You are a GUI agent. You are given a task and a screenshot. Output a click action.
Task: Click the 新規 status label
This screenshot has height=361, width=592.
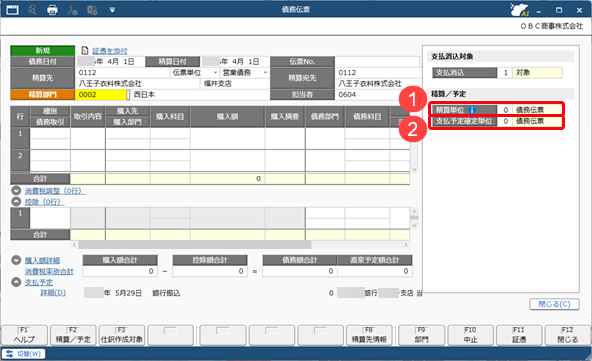point(43,51)
